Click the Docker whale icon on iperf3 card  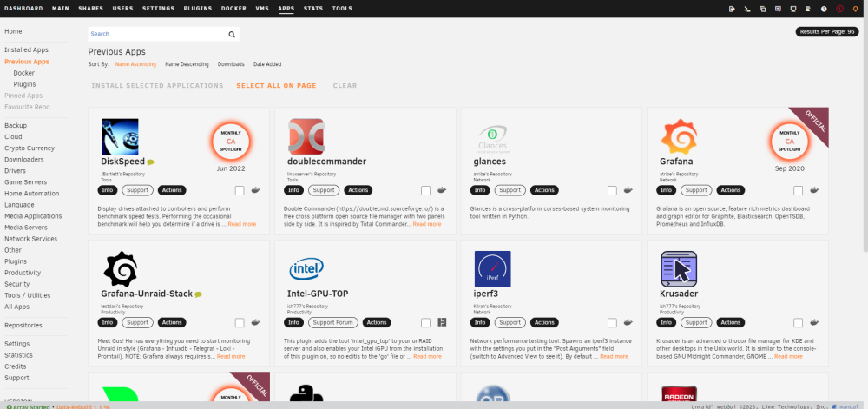(628, 322)
